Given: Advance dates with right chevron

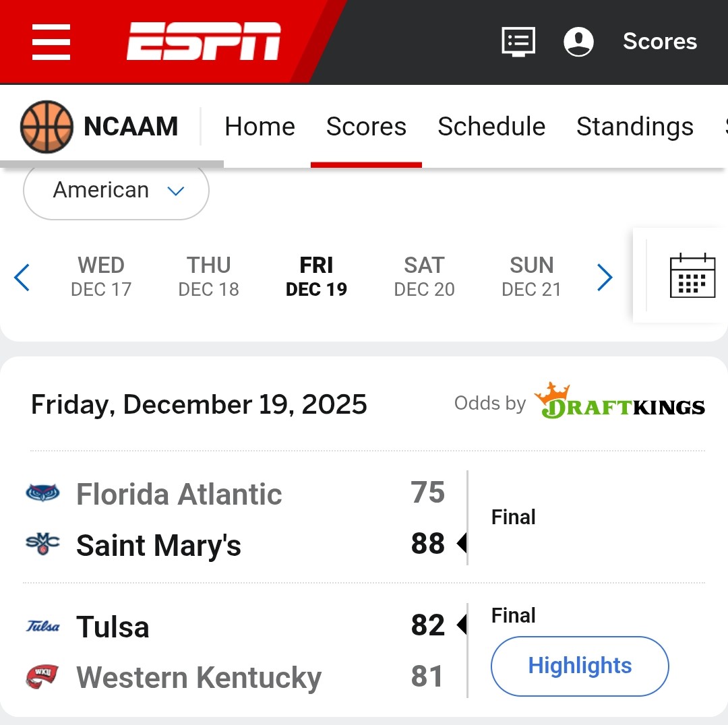Looking at the screenshot, I should tap(605, 277).
